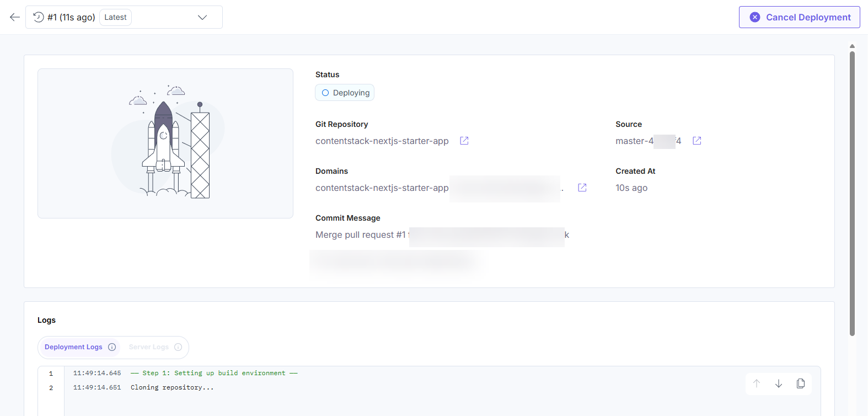Click the Cancel Deployment button
This screenshot has width=868, height=416.
click(799, 17)
